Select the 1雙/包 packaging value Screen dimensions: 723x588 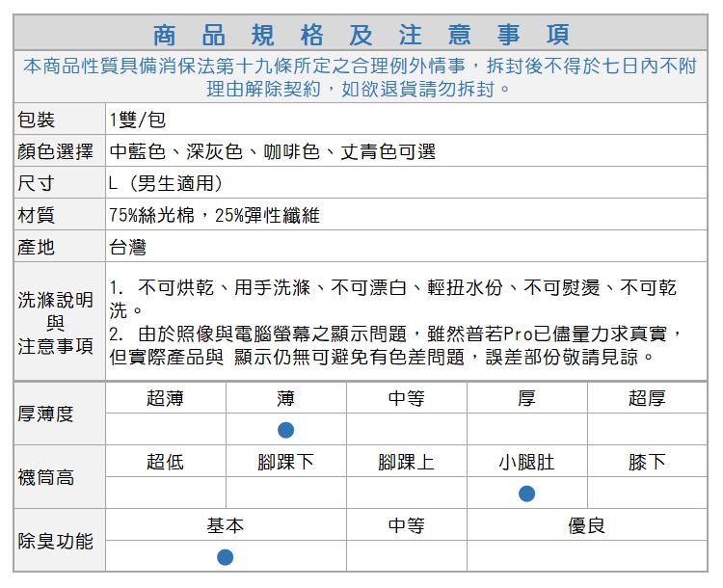click(x=138, y=120)
